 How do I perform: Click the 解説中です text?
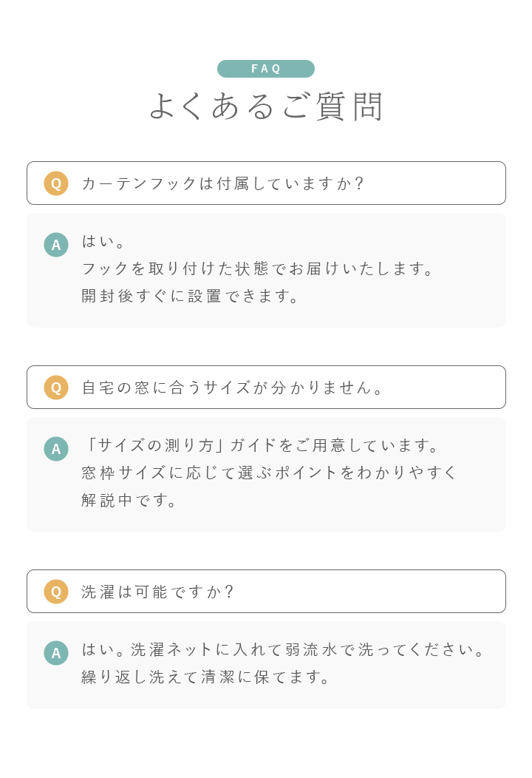(129, 500)
